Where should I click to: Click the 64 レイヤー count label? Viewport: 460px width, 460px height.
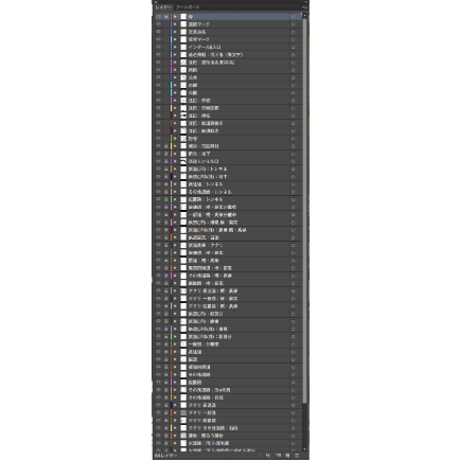[166, 455]
